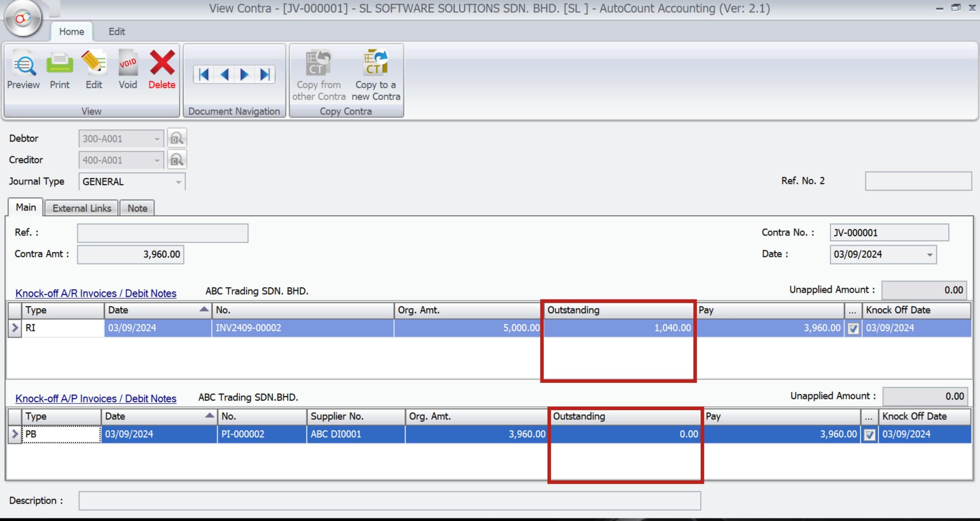Switch to the Edit ribbon tab

116,31
